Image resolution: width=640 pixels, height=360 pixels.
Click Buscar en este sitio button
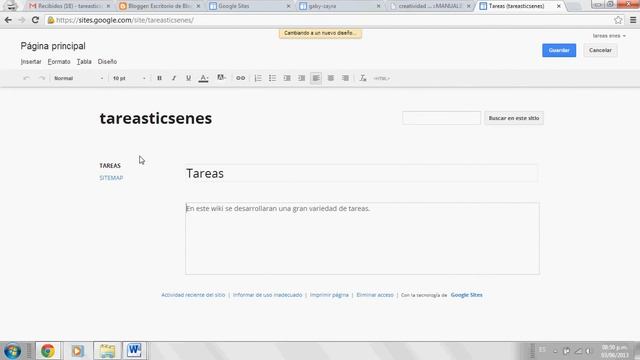click(513, 118)
